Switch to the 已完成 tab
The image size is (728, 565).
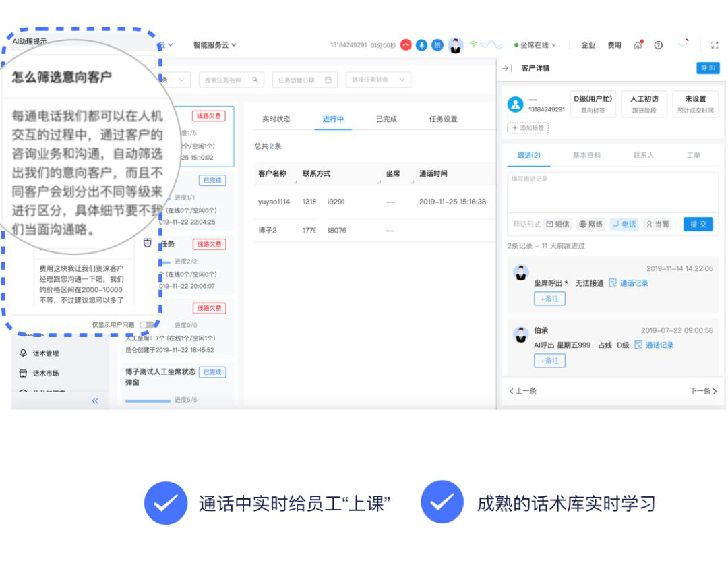coord(386,119)
